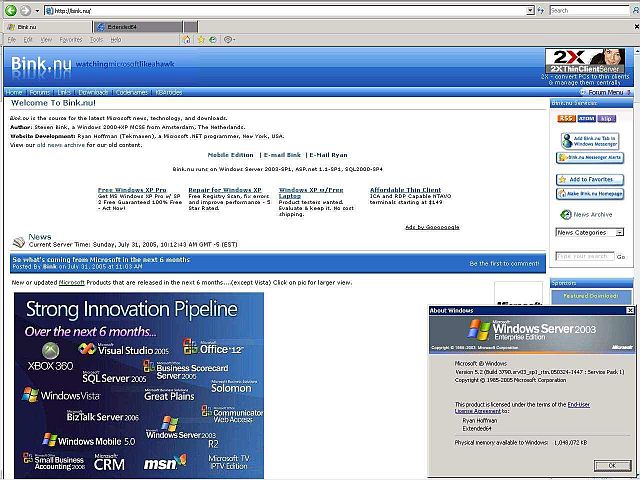This screenshot has width=640, height=480.
Task: Click the Home icon in the toolbar
Action: point(185,39)
